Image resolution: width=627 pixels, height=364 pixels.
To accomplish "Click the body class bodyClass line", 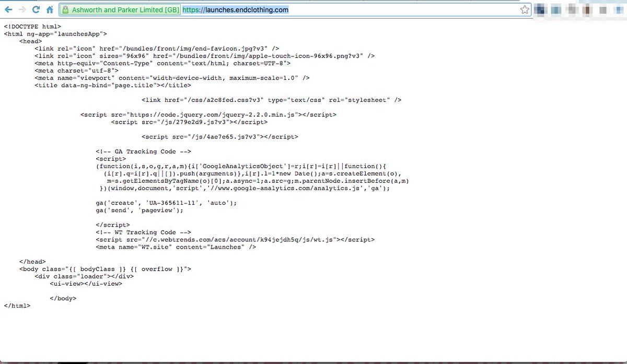I will [x=105, y=269].
